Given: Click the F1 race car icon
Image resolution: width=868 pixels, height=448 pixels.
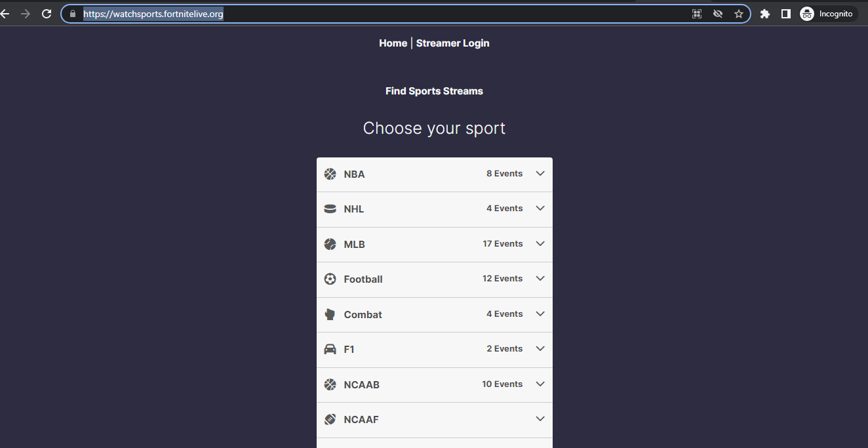Looking at the screenshot, I should tap(330, 348).
